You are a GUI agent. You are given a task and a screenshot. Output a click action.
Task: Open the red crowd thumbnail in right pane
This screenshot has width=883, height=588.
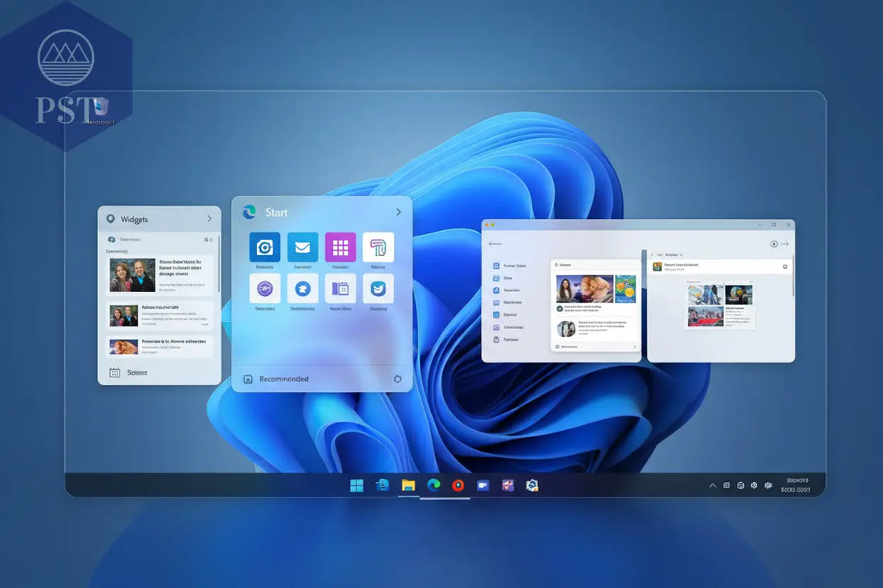tap(706, 316)
